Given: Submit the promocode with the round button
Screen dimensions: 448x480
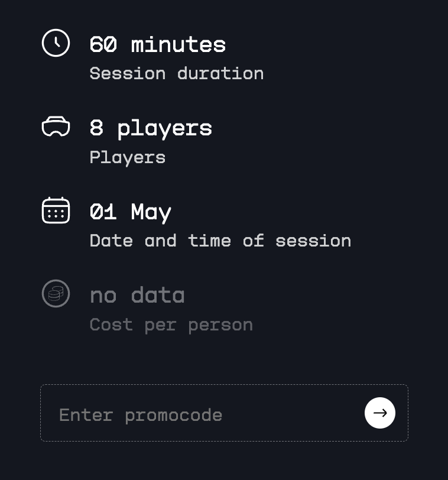Looking at the screenshot, I should point(380,413).
